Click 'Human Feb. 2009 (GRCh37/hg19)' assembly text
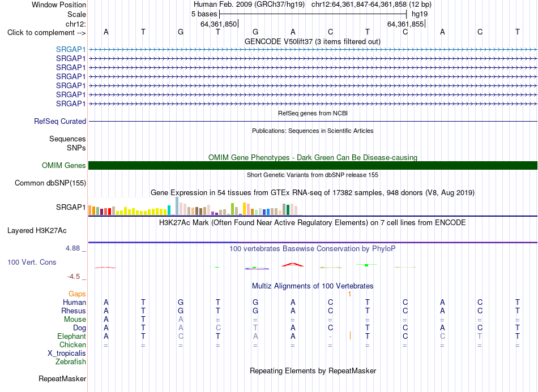This screenshot has height=392, width=538. [249, 5]
